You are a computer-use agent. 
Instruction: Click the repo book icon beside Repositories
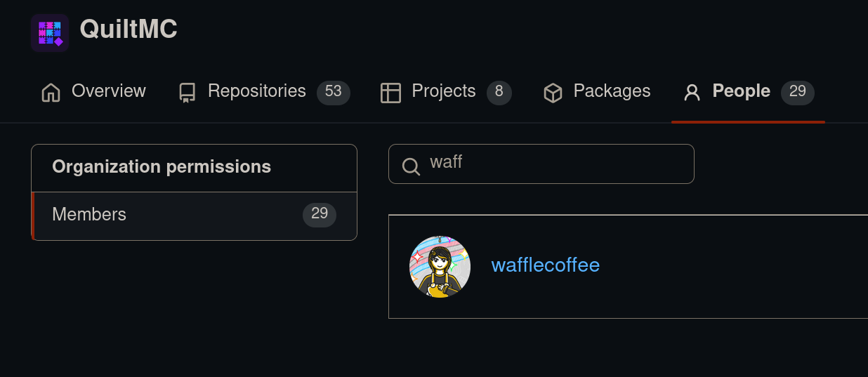pyautogui.click(x=187, y=93)
